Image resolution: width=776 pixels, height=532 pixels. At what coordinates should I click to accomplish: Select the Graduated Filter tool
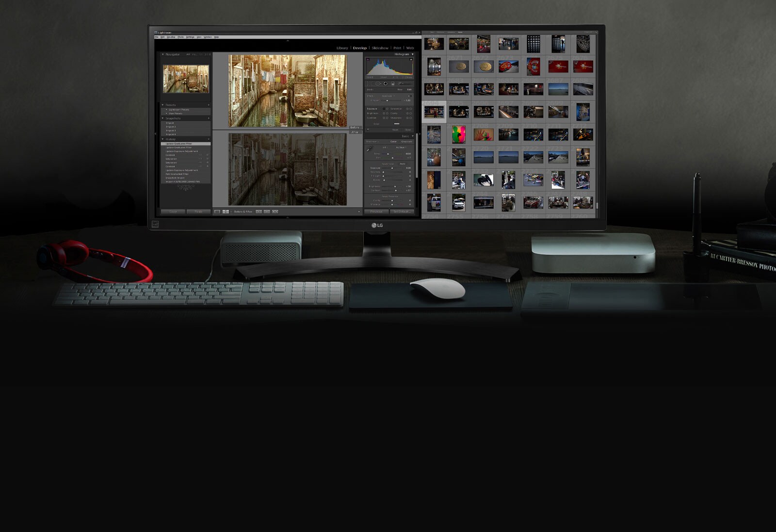[x=392, y=83]
